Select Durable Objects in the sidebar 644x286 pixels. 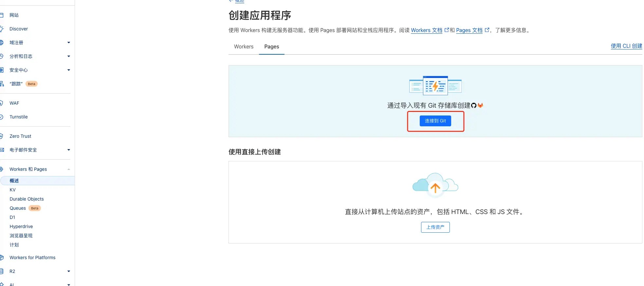pyautogui.click(x=27, y=199)
